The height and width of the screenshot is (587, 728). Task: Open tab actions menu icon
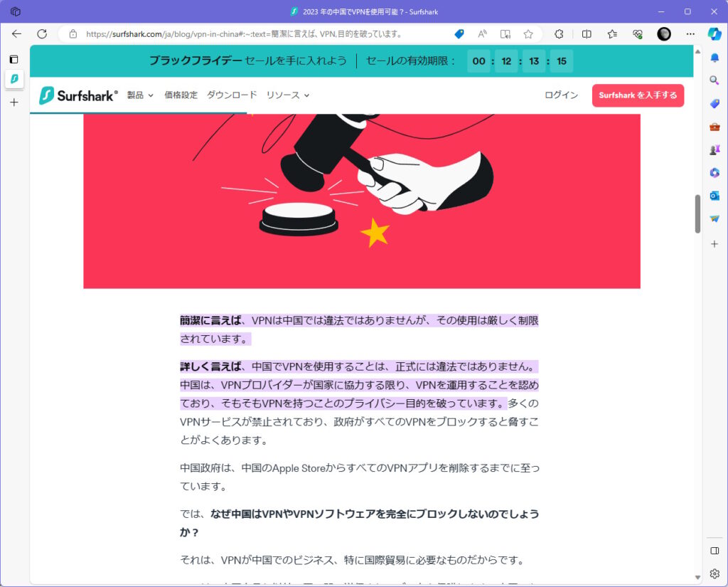pos(14,59)
